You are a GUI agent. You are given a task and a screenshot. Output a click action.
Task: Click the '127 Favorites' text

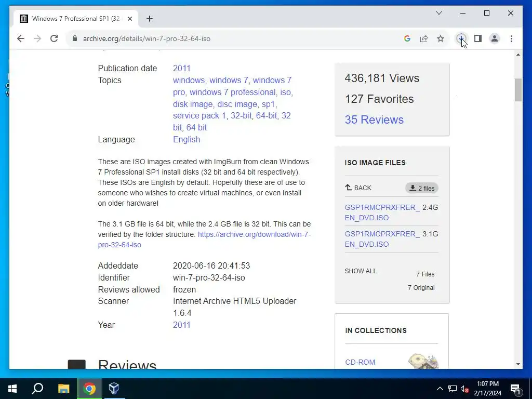tap(379, 99)
